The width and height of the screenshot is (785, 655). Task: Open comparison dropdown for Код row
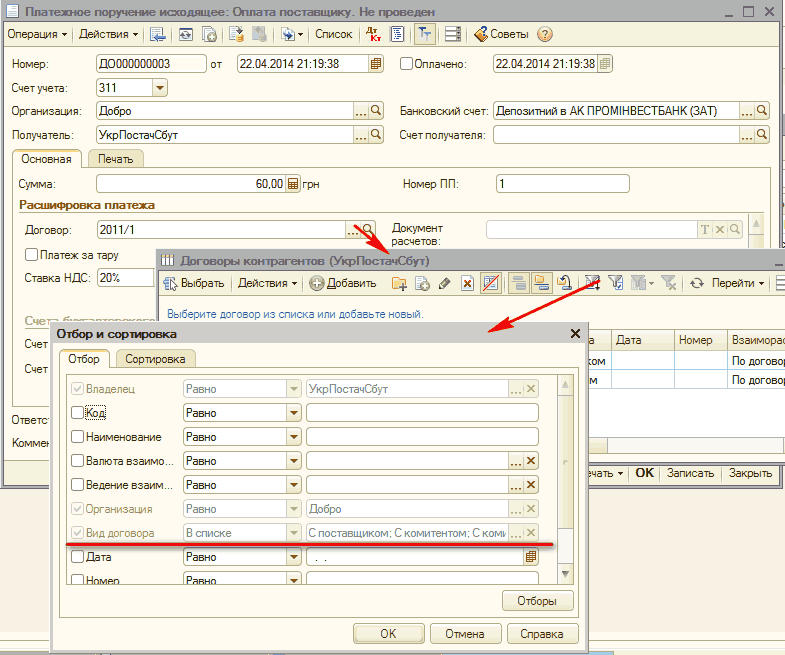(293, 412)
